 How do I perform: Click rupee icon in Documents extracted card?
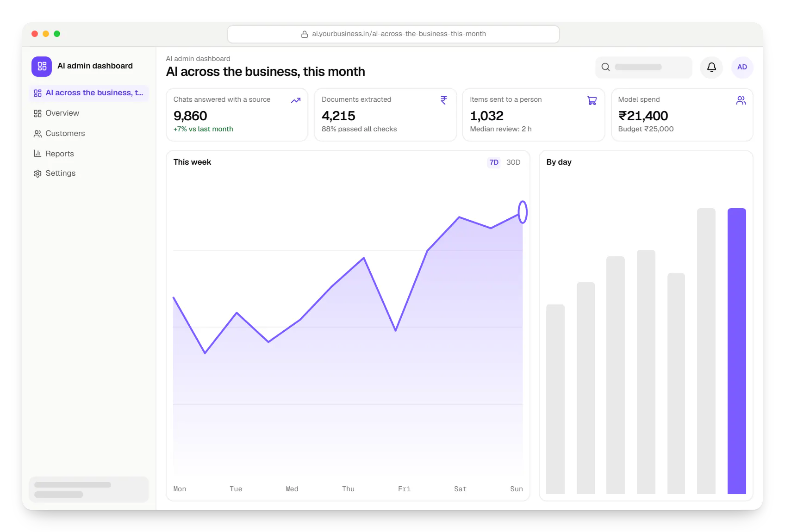[x=444, y=100]
